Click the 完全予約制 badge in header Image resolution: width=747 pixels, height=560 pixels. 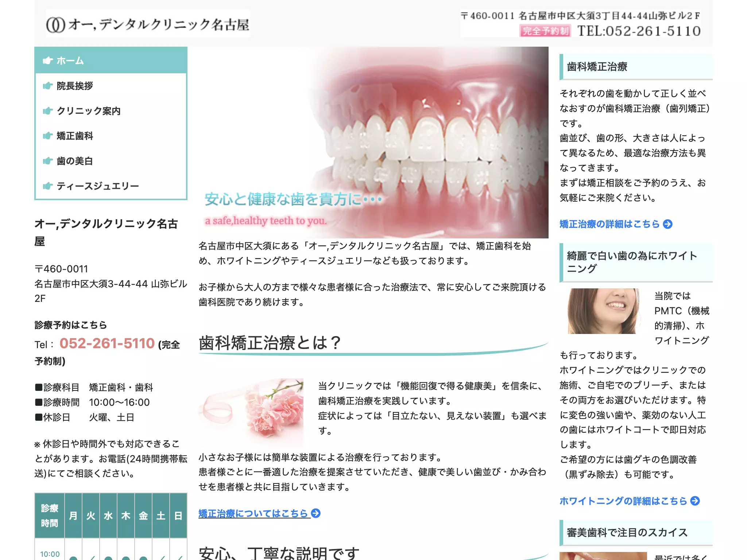point(545,31)
